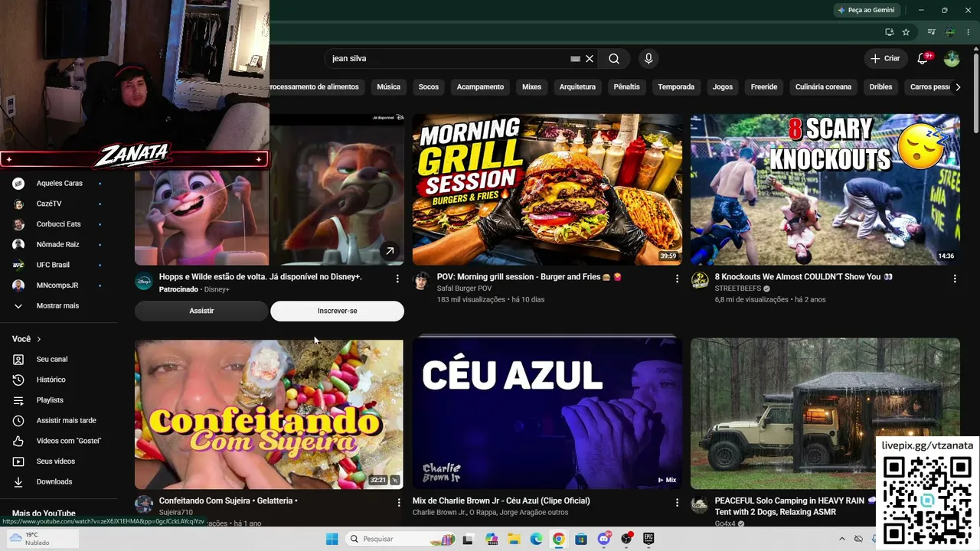Play the Confeitando Com Sujeira thumbnail
This screenshot has height=551, width=980.
(x=269, y=414)
